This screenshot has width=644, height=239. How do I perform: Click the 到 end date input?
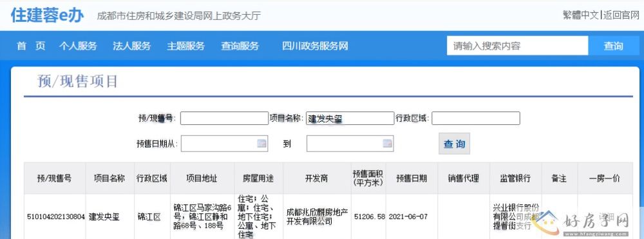pos(350,143)
